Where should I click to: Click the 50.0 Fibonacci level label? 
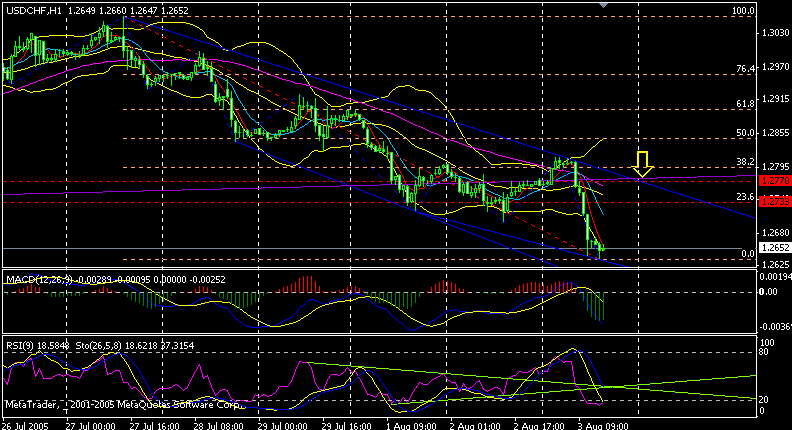746,133
